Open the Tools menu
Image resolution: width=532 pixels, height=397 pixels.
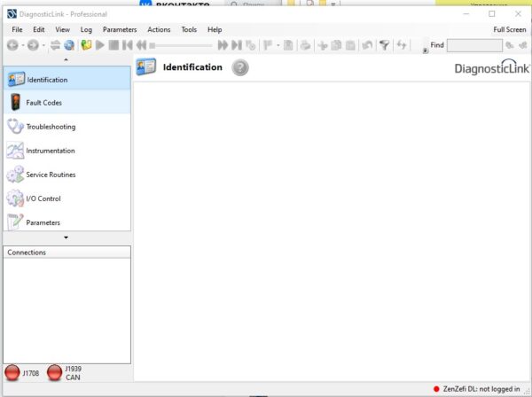point(189,29)
